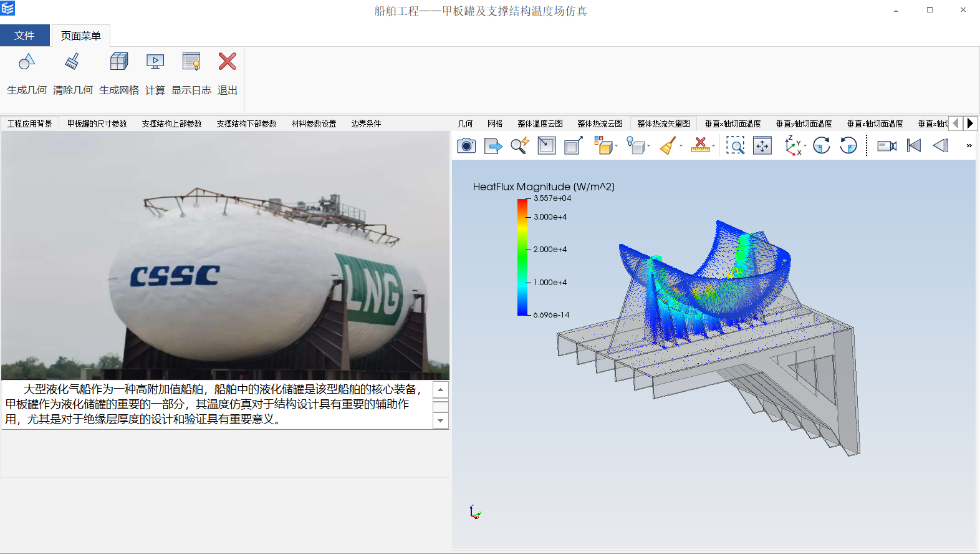The image size is (980, 554).
Task: Click the export blue arrow icon
Action: coord(493,146)
